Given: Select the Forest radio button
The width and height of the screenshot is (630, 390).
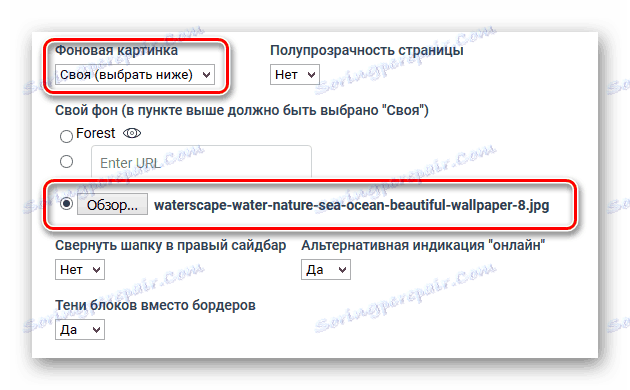Looking at the screenshot, I should tap(66, 136).
